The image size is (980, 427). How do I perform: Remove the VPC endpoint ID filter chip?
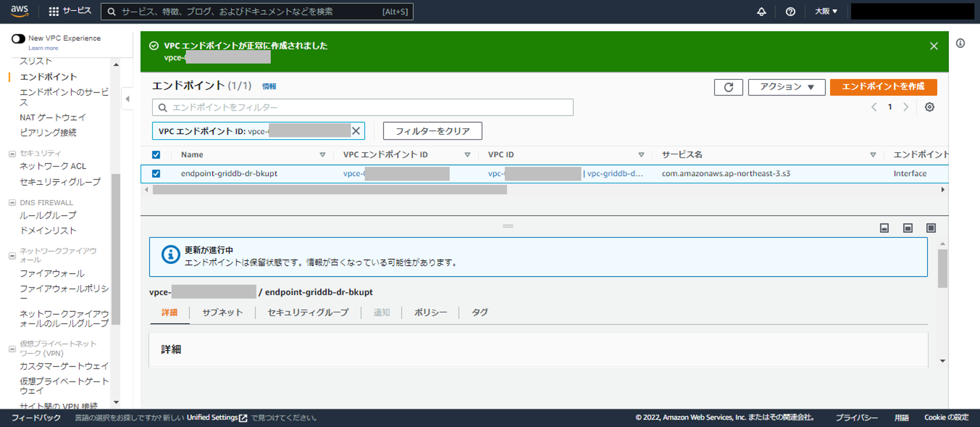point(356,131)
